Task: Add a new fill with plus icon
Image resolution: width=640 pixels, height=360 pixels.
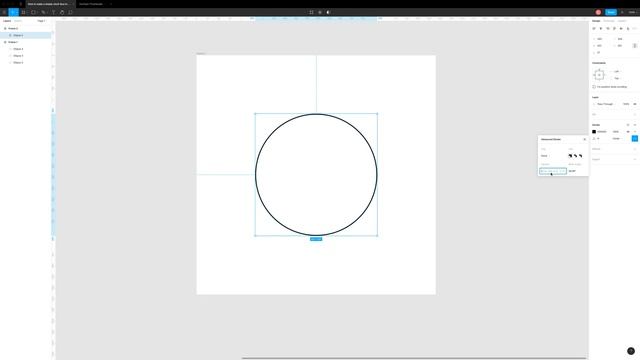Action: point(635,115)
